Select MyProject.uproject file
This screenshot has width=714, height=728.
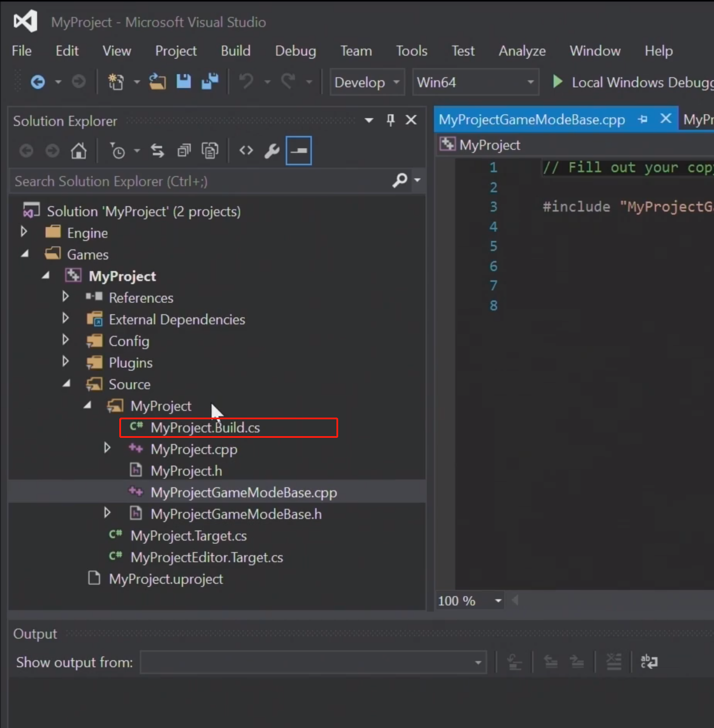click(x=166, y=579)
